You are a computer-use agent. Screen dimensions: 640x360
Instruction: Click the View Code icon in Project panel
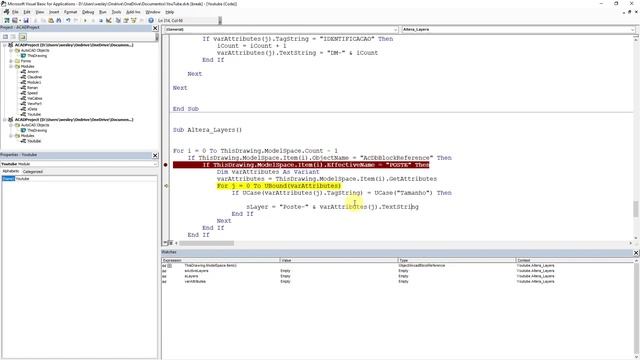pos(5,37)
